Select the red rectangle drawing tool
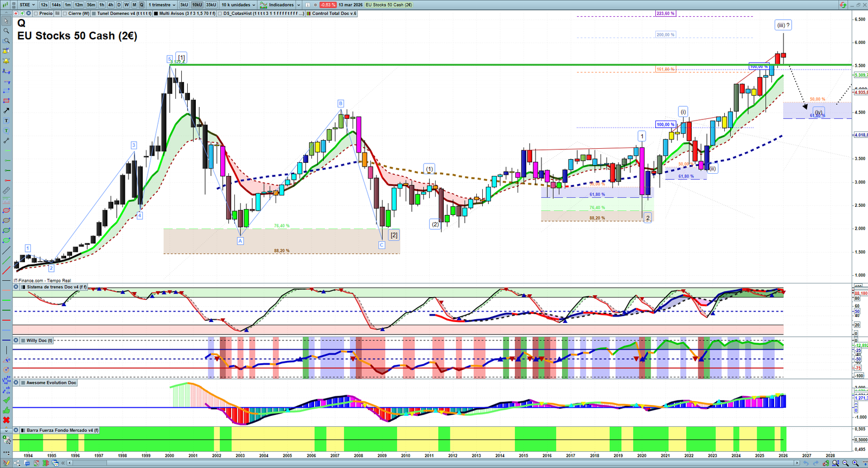This screenshot has height=468, width=868. [x=7, y=100]
